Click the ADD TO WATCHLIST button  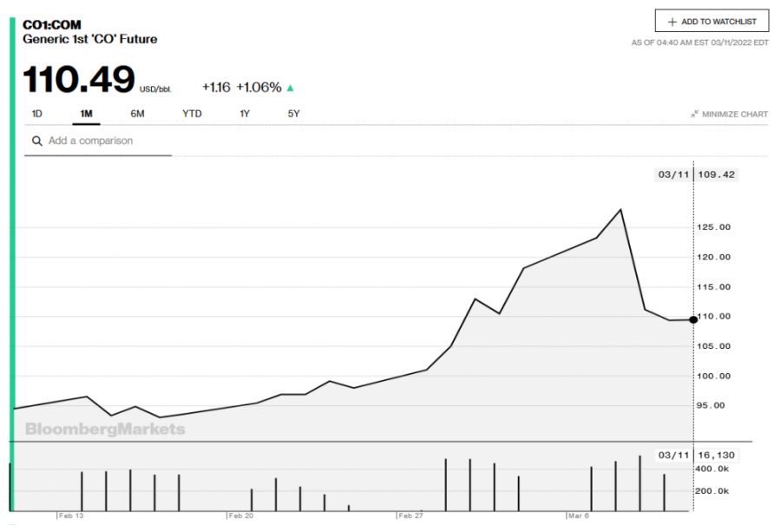(712, 21)
